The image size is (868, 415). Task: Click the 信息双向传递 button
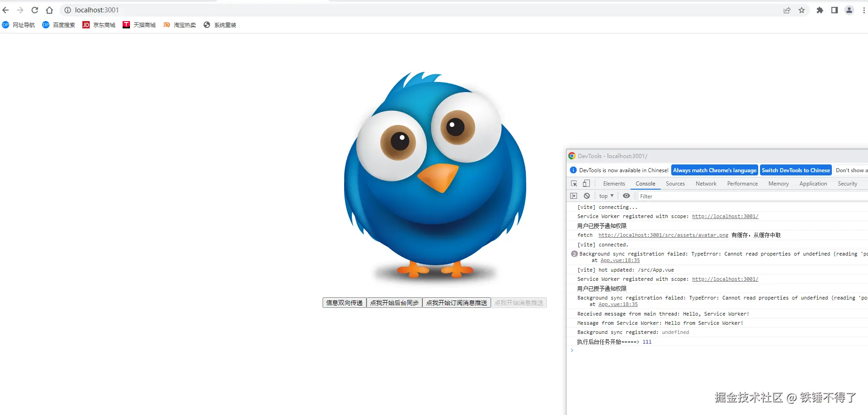[345, 303]
